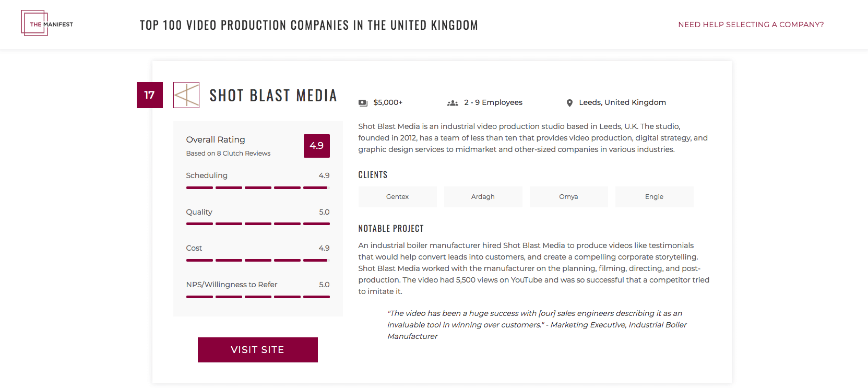The height and width of the screenshot is (388, 868).
Task: Click the Cost rating bar
Action: pos(258,260)
